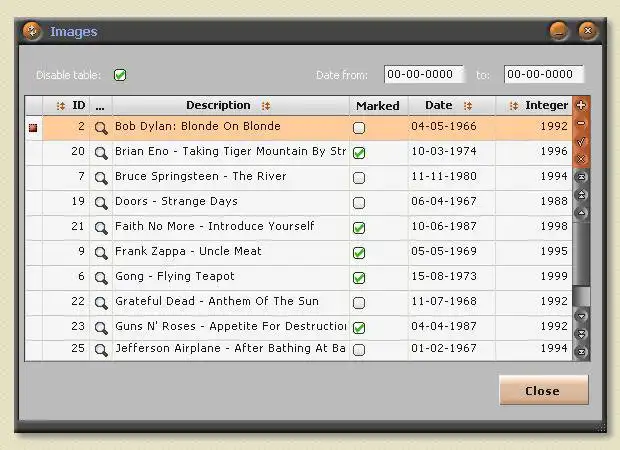Select 'Bruce Springsteen - The River' description cell
620x450 pixels.
coord(231,178)
